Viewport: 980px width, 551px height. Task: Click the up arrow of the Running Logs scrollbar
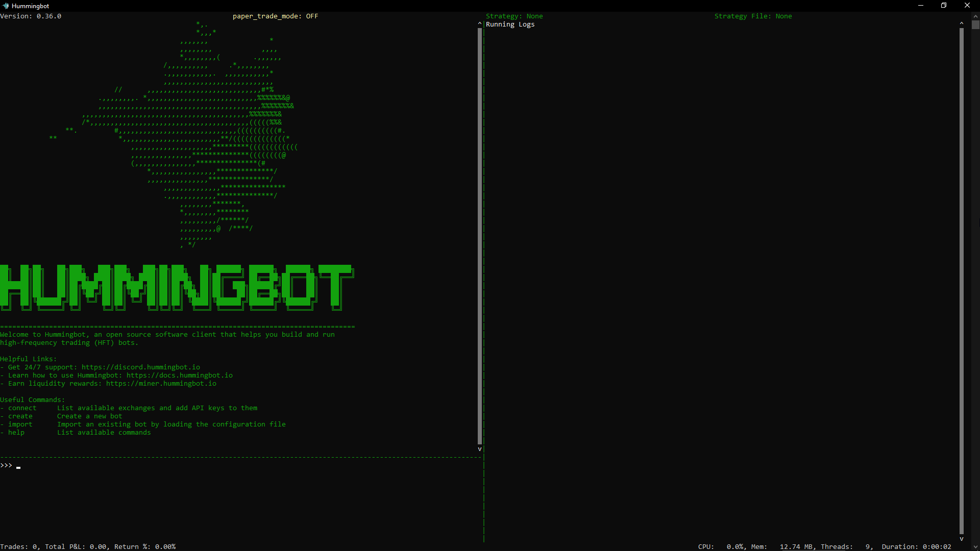(962, 22)
